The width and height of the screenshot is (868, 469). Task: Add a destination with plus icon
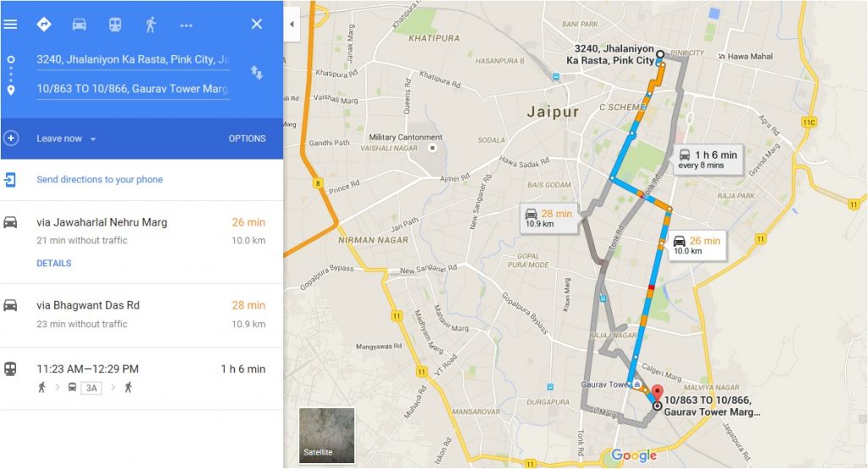[x=10, y=138]
